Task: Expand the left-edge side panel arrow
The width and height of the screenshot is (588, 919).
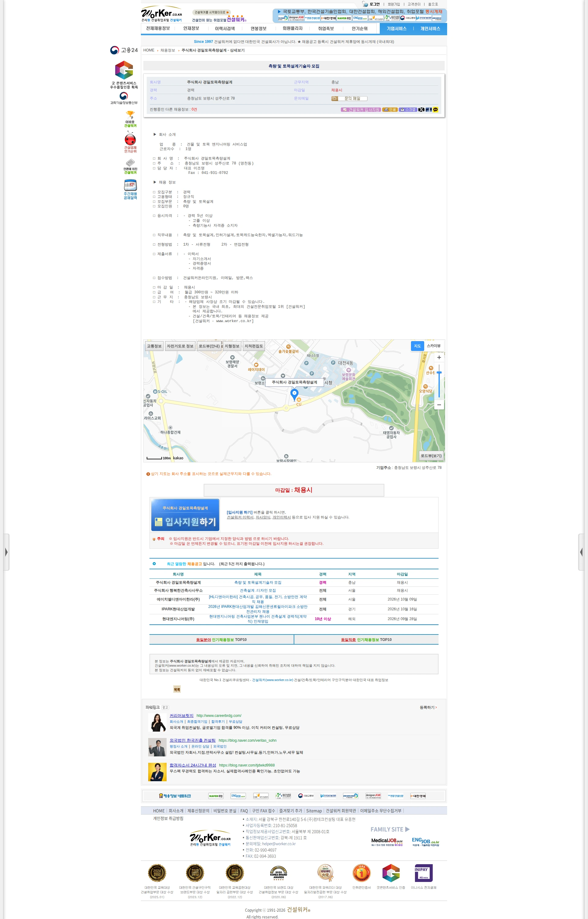Action: (6, 552)
